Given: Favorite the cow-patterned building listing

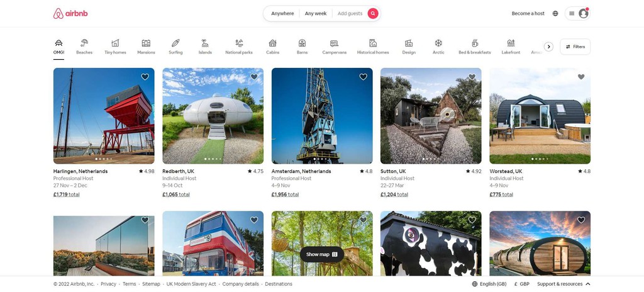Looking at the screenshot, I should [x=472, y=220].
